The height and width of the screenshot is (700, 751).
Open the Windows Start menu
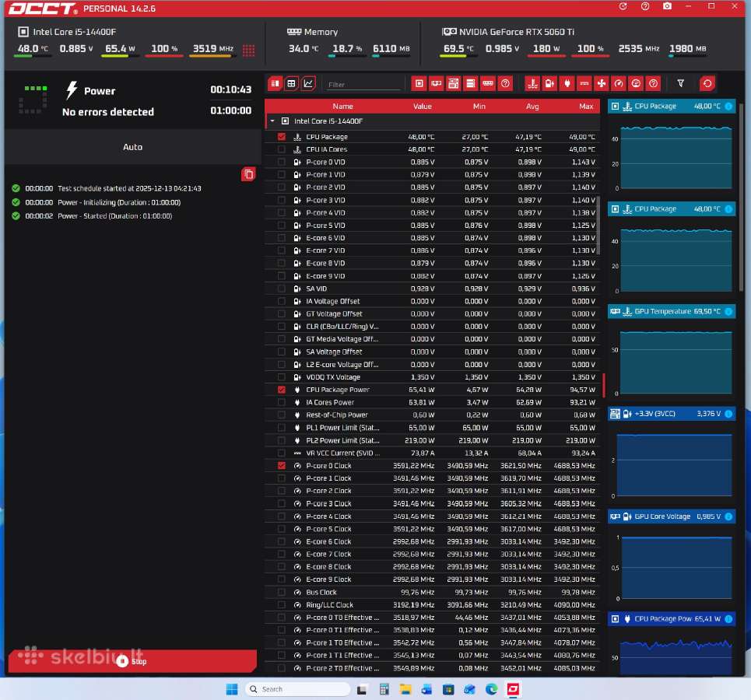pos(232,689)
